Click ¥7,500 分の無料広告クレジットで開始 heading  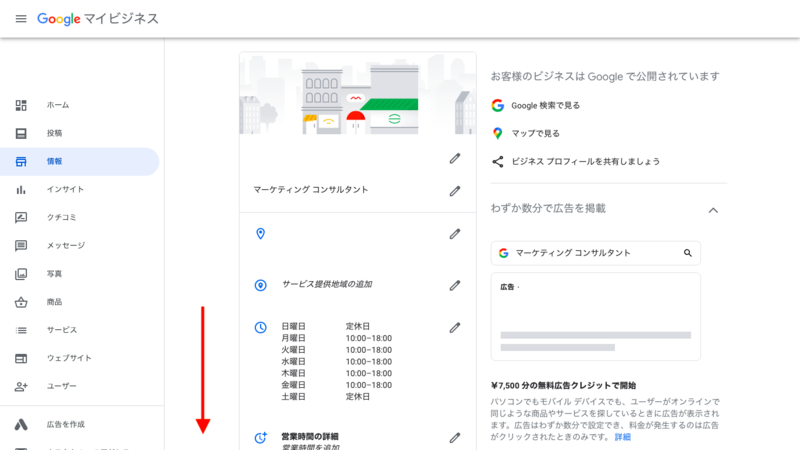click(563, 385)
